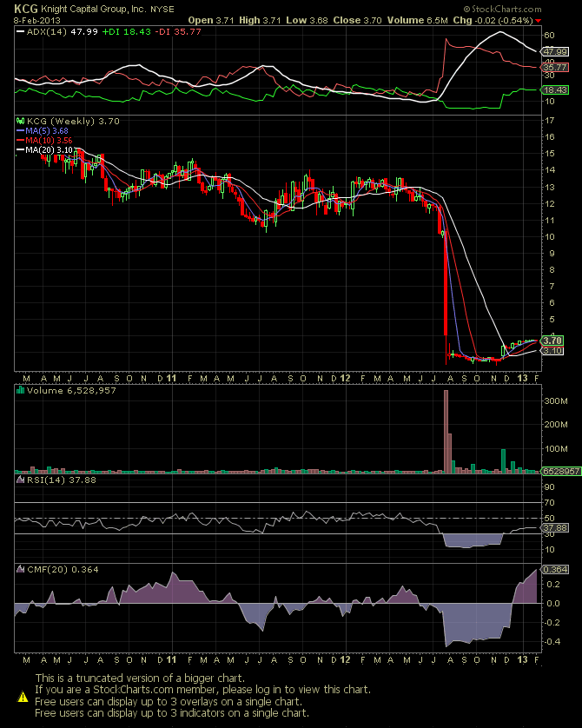Open the StockCharts.com copyright link
The width and height of the screenshot is (582, 728).
pos(502,9)
